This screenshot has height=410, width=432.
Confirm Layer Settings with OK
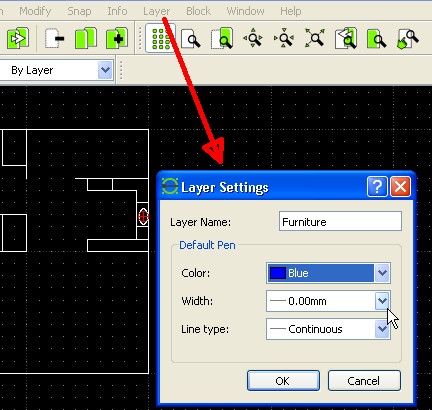click(x=283, y=381)
